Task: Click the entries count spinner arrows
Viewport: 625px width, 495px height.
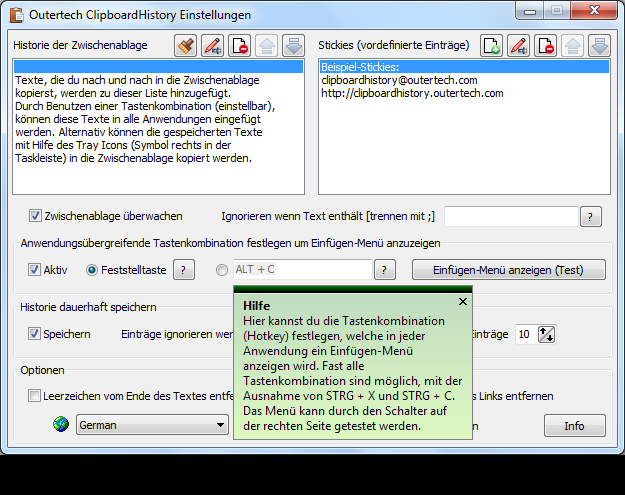Action: tap(546, 334)
